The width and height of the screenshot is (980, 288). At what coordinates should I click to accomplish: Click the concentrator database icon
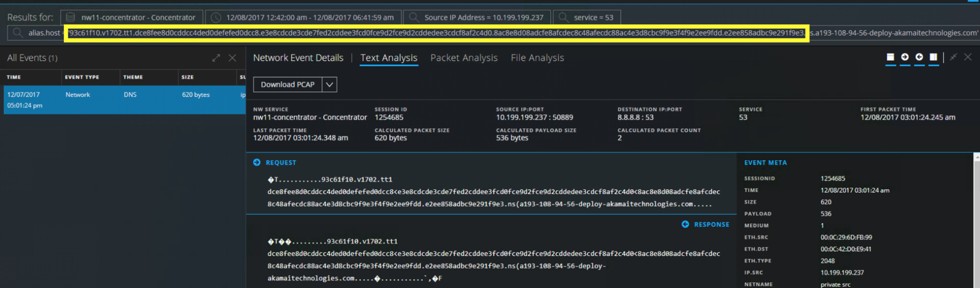pos(70,17)
